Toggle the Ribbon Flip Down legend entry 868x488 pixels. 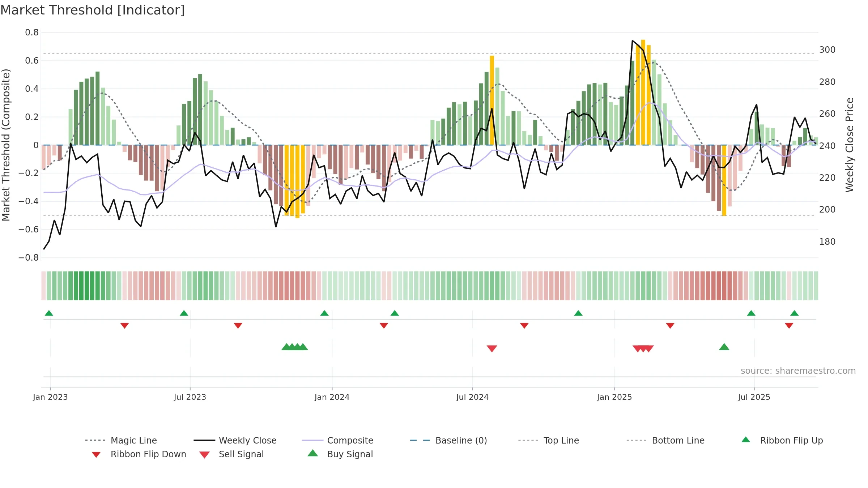[139, 454]
